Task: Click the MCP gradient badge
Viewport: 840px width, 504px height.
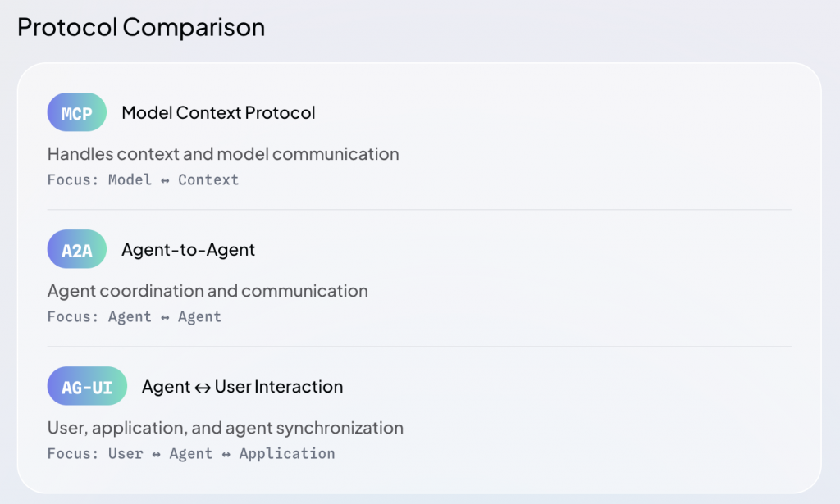Action: pyautogui.click(x=77, y=112)
